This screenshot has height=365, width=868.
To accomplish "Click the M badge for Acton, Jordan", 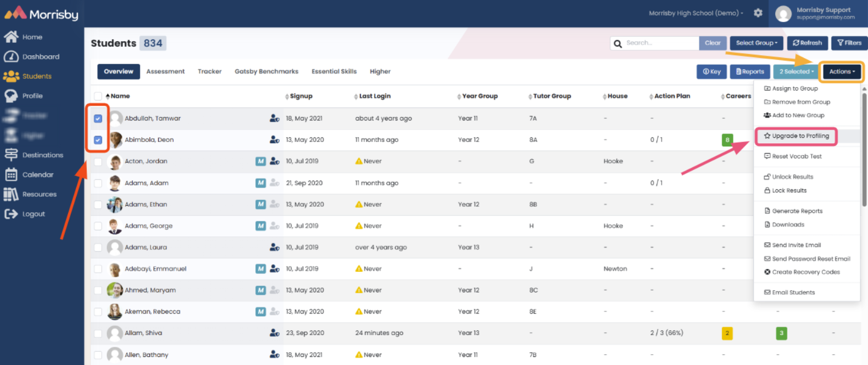I will click(261, 161).
